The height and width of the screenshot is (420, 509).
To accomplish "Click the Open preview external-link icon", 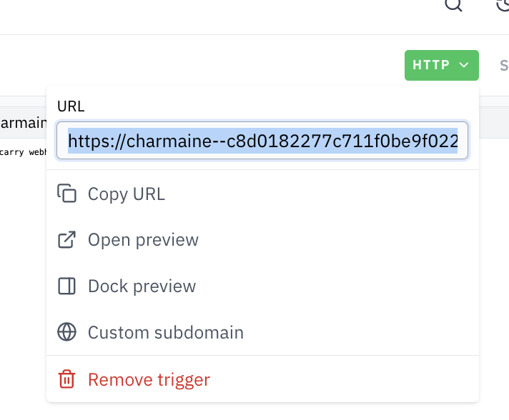I will [x=66, y=240].
